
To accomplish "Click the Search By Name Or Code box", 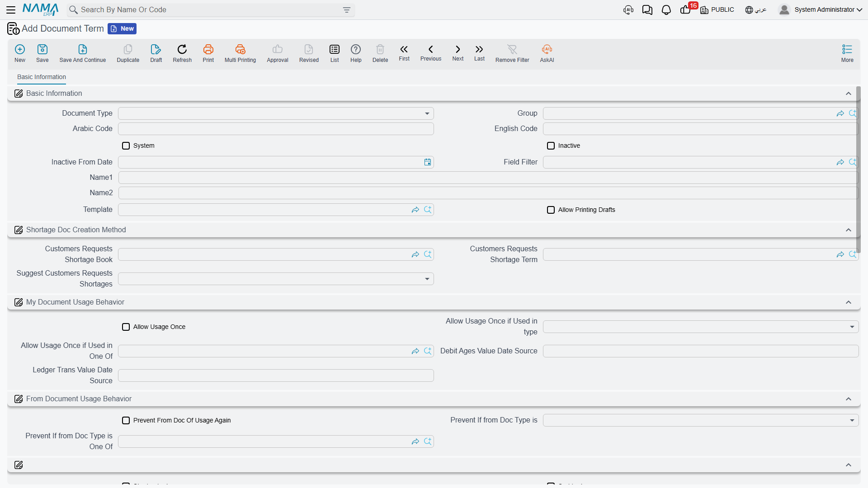I will point(211,10).
